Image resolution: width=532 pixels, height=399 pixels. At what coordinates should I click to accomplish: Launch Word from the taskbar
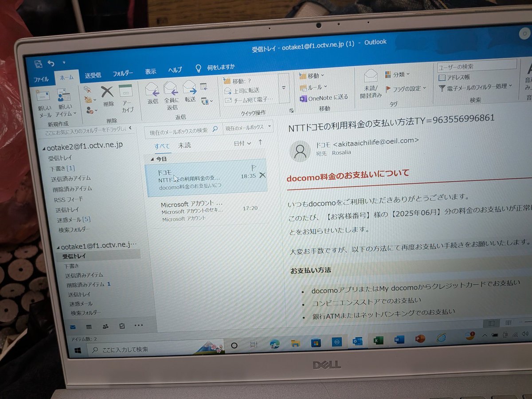click(399, 340)
